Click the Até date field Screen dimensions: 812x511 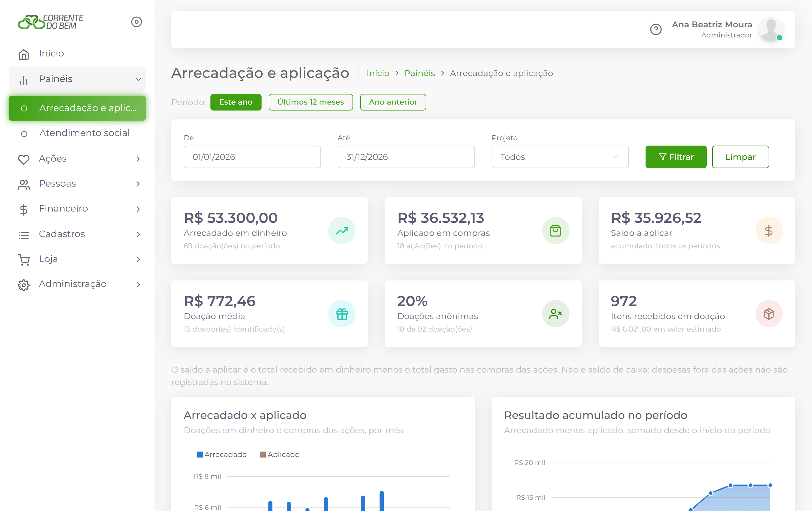click(406, 157)
